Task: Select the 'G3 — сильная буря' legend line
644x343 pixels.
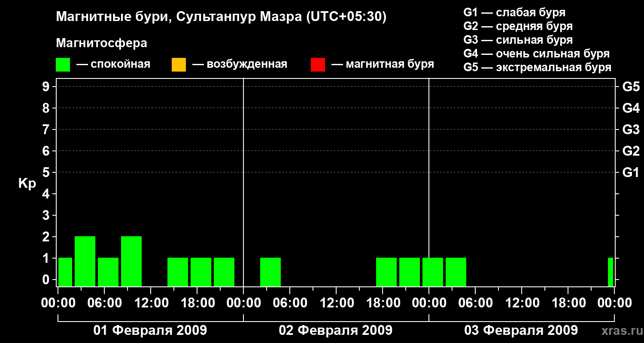Action: [518, 40]
